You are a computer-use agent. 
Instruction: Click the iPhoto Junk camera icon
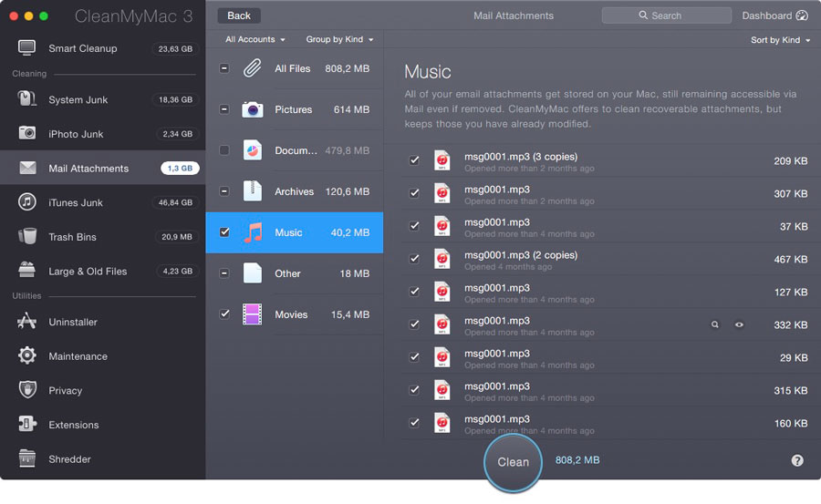pos(26,133)
